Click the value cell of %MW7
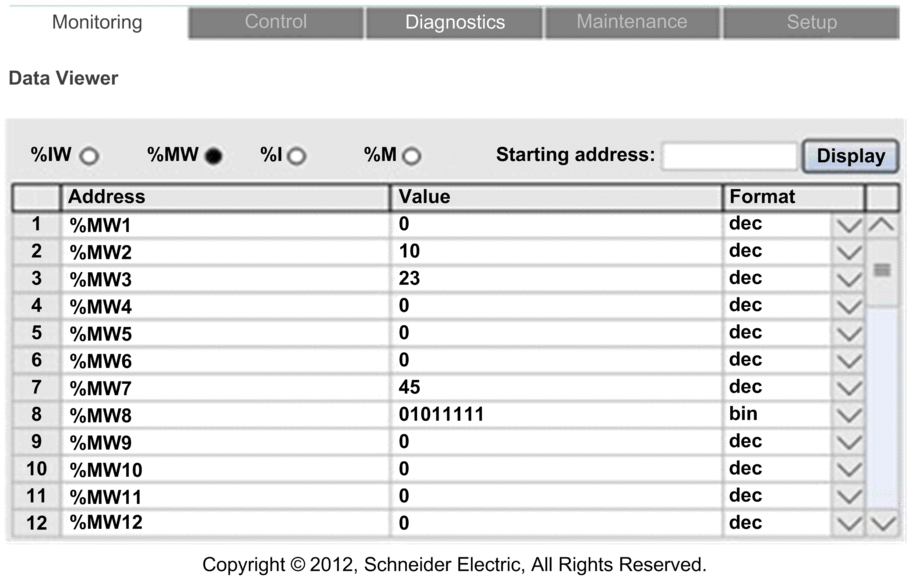 click(x=556, y=387)
